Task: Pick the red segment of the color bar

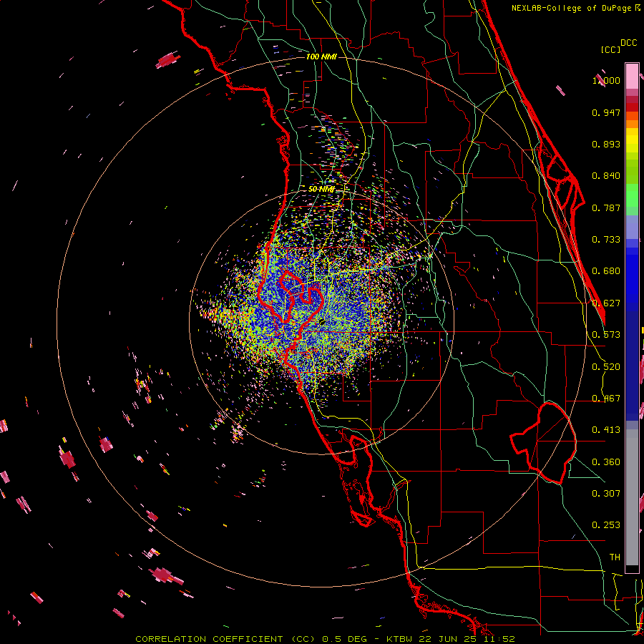Action: 632,107
